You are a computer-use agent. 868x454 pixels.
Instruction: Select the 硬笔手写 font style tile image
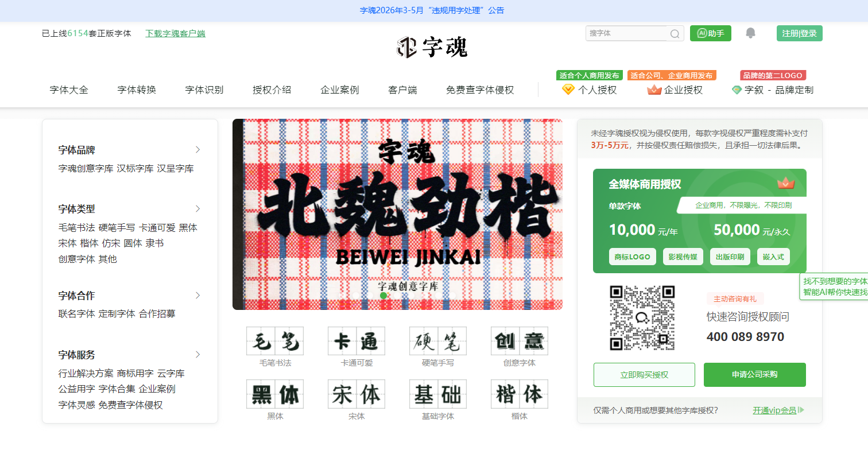438,341
